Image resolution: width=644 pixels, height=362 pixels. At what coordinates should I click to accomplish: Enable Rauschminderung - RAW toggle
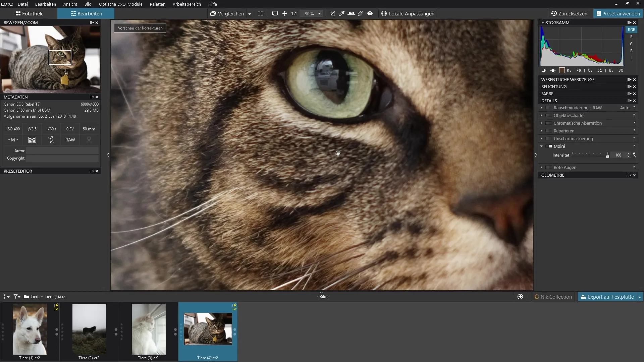[x=549, y=108]
